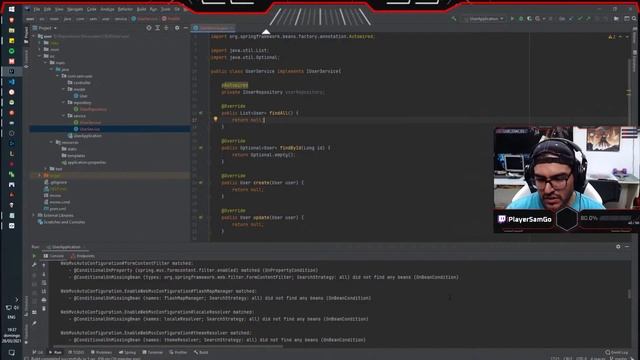Click the Windows Start button
Image resolution: width=640 pixels, height=360 pixels.
coord(11,9)
